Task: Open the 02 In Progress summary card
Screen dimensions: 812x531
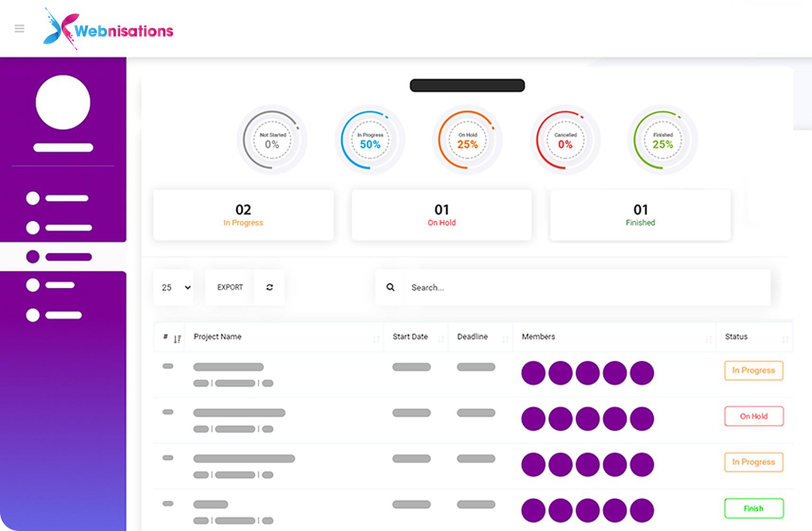Action: [243, 215]
